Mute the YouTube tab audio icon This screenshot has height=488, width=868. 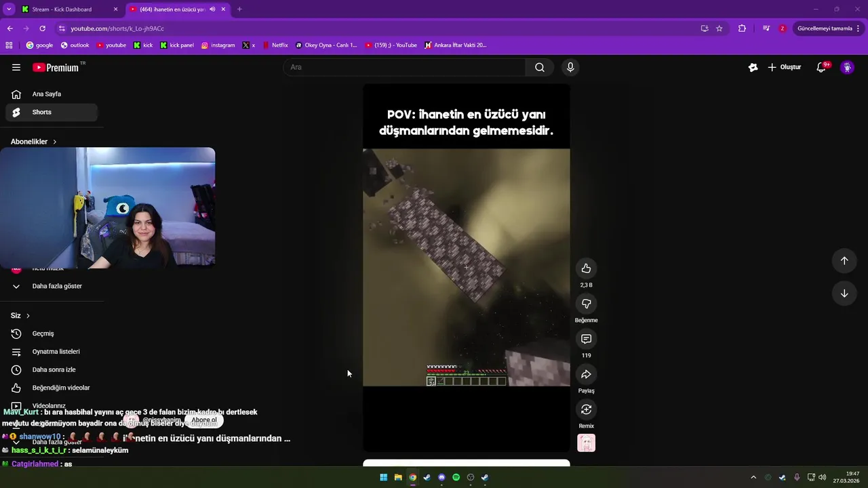pyautogui.click(x=212, y=9)
